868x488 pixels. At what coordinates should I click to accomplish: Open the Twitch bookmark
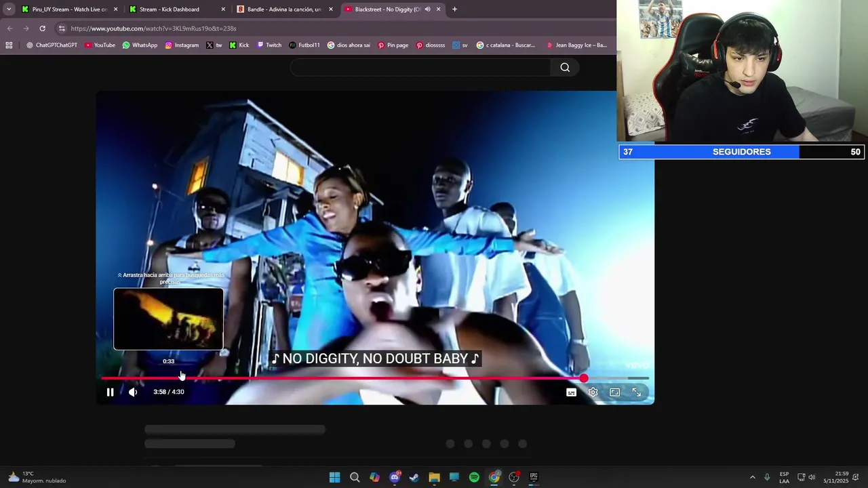(x=269, y=45)
